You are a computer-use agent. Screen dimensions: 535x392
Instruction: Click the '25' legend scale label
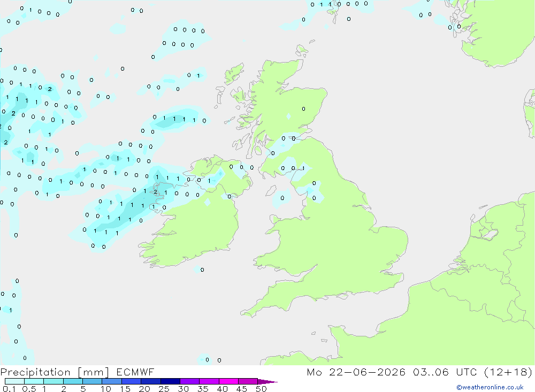[x=164, y=389]
